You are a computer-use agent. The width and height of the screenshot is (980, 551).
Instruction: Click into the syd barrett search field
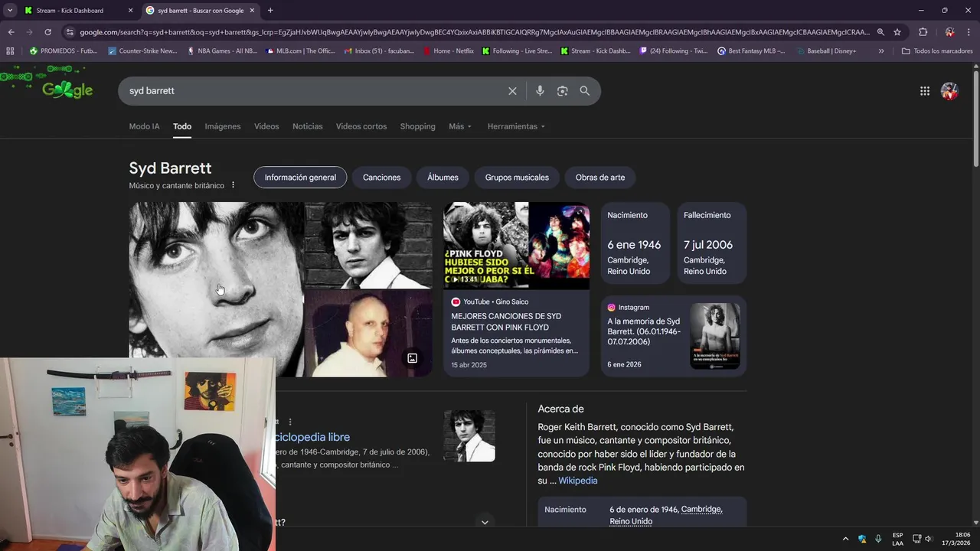(314, 91)
